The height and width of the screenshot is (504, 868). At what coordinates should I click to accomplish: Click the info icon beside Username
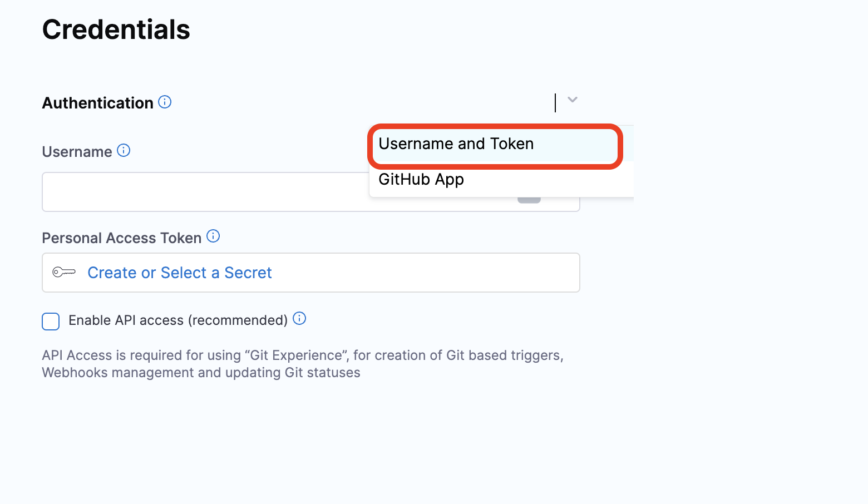click(124, 150)
